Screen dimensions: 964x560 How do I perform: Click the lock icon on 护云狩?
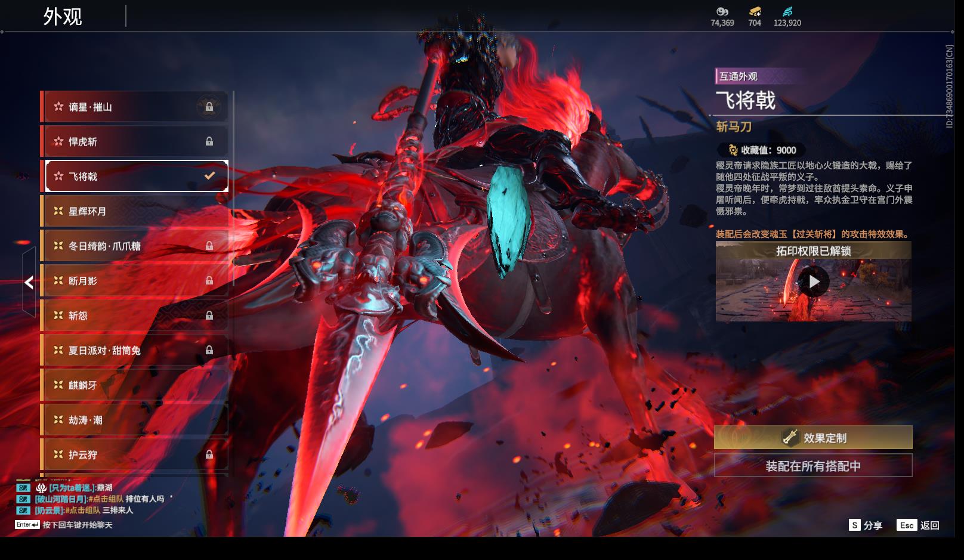tap(209, 454)
